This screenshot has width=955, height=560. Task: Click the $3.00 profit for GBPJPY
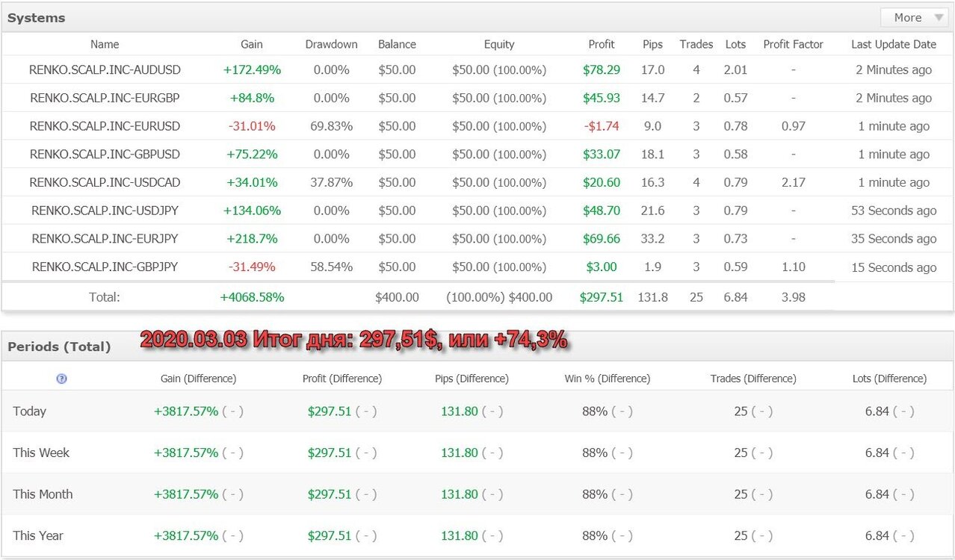[602, 267]
